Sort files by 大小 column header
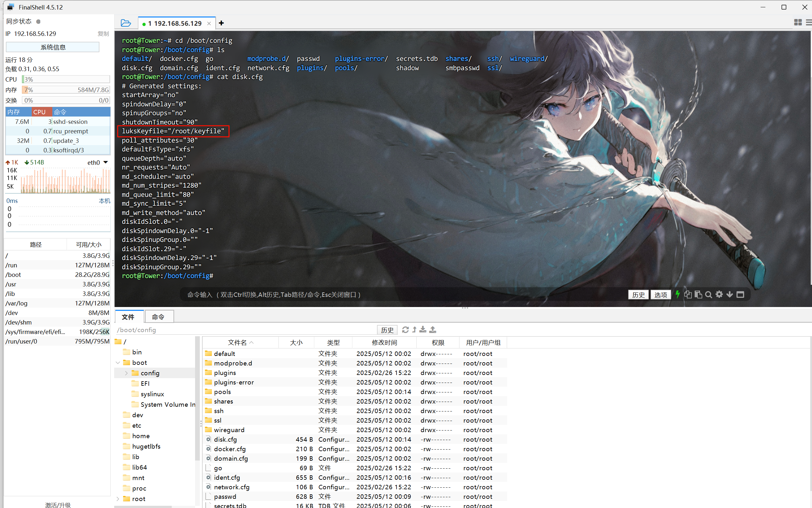Image resolution: width=812 pixels, height=508 pixels. [x=296, y=342]
